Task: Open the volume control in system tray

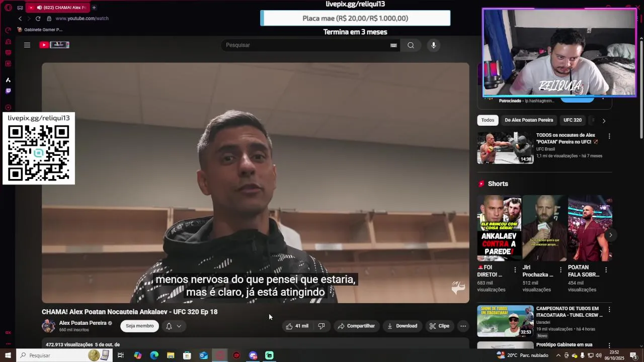Action: (599, 355)
